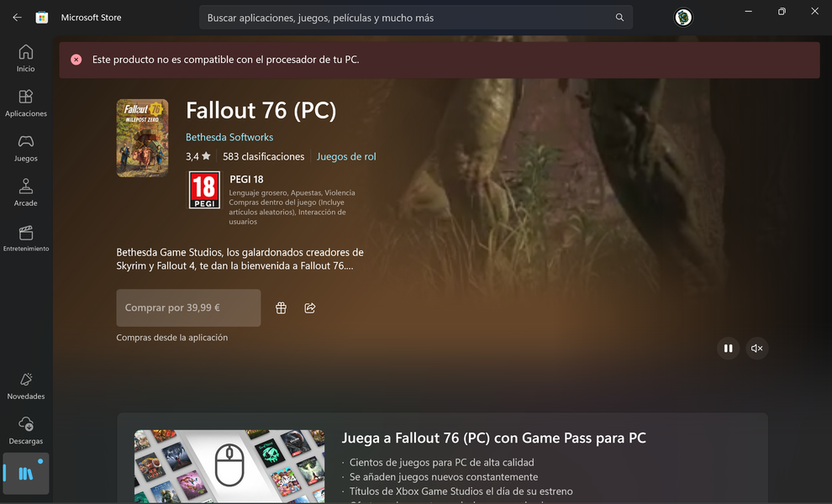Click the Comprar por 39,99 € button

(x=188, y=307)
